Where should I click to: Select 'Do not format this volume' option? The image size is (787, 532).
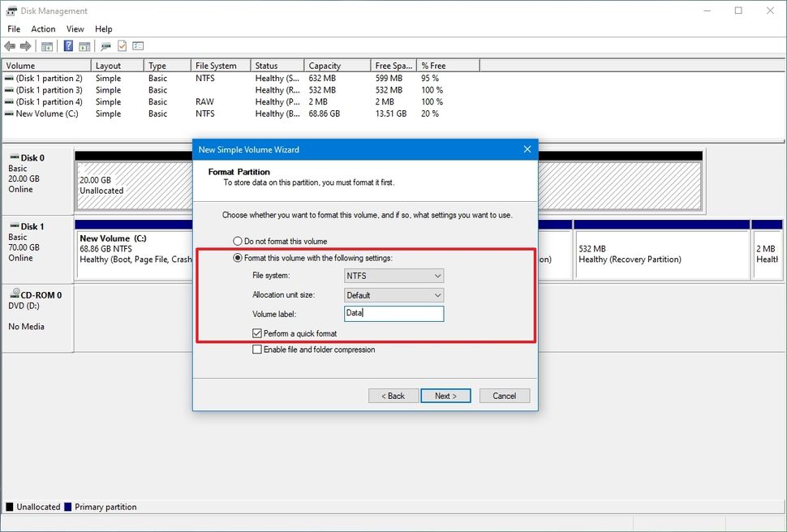click(237, 239)
